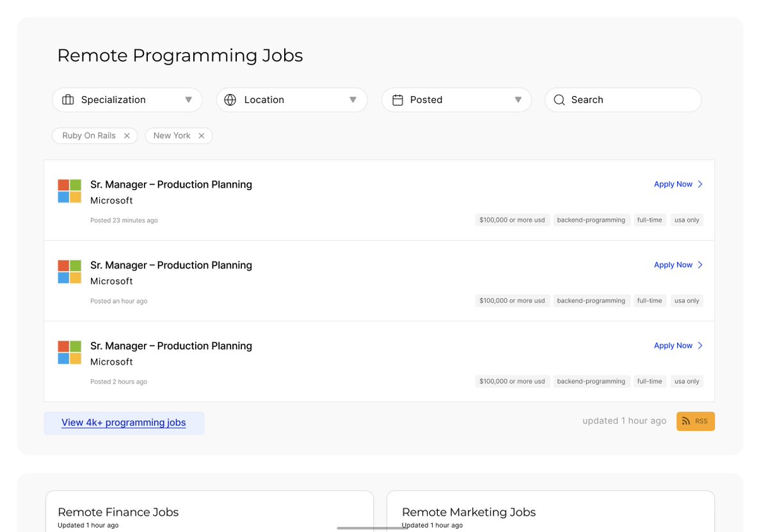Click backend-programming tag, job posted 23 minutes ago
This screenshot has width=768, height=532.
591,220
